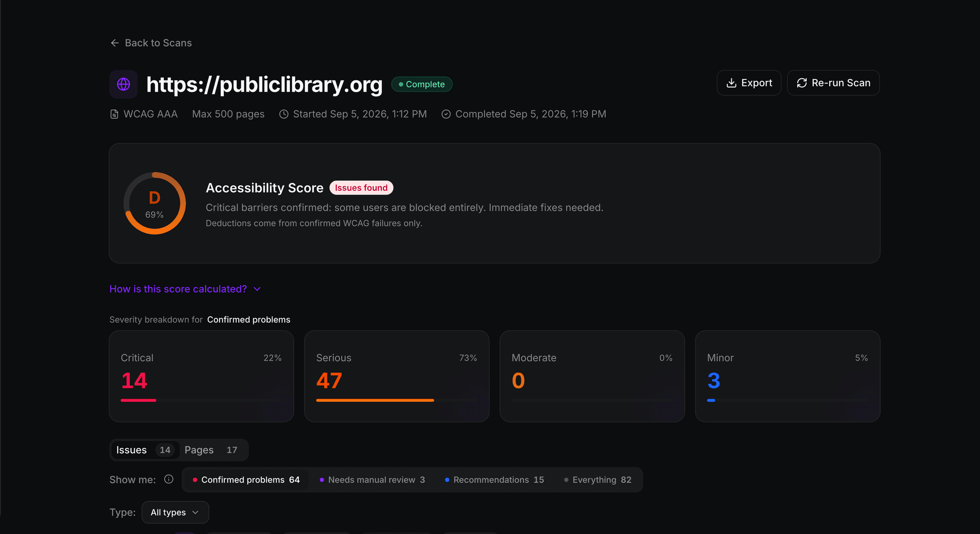
Task: Click the info icon next to Show me
Action: 169,479
